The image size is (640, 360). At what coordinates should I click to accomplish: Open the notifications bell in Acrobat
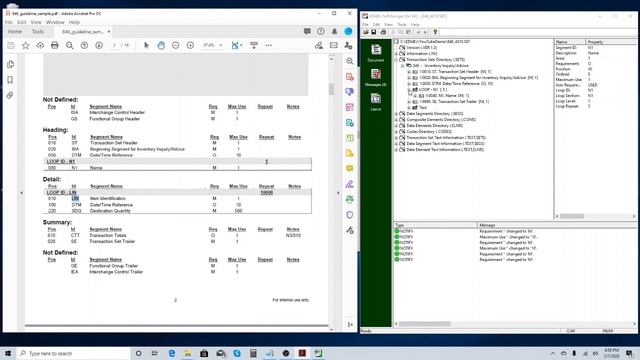334,31
